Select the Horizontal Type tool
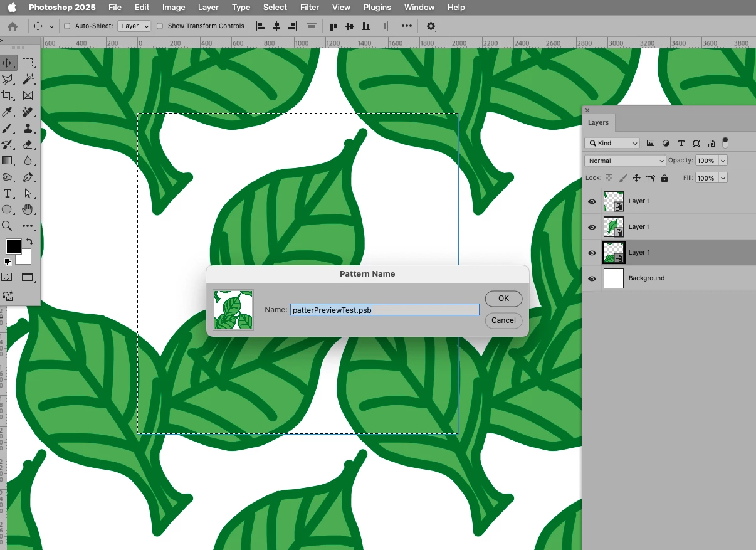 pos(8,194)
